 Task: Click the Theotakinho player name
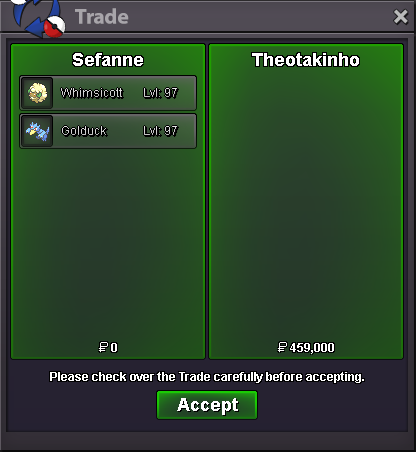(x=306, y=60)
